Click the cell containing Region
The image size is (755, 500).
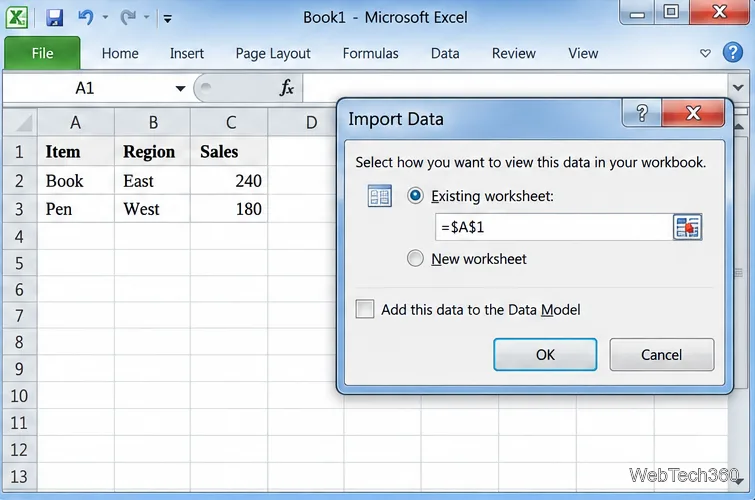click(153, 152)
